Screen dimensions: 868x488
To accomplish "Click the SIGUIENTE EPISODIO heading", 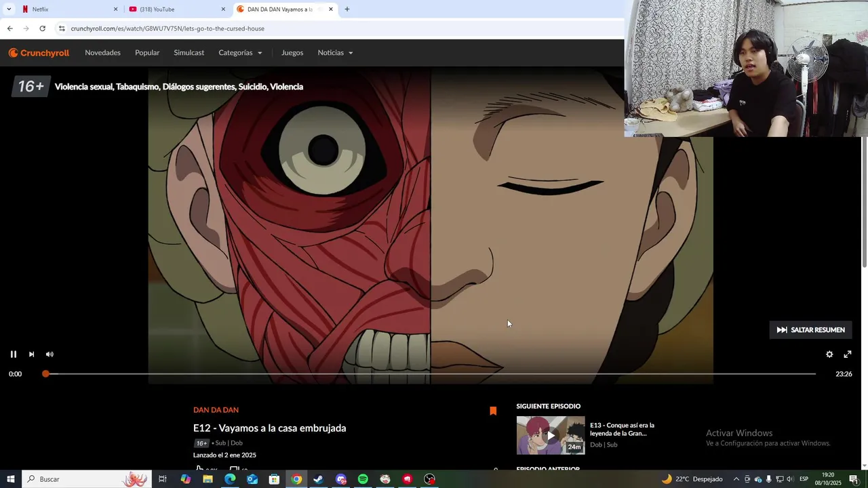I will [548, 406].
